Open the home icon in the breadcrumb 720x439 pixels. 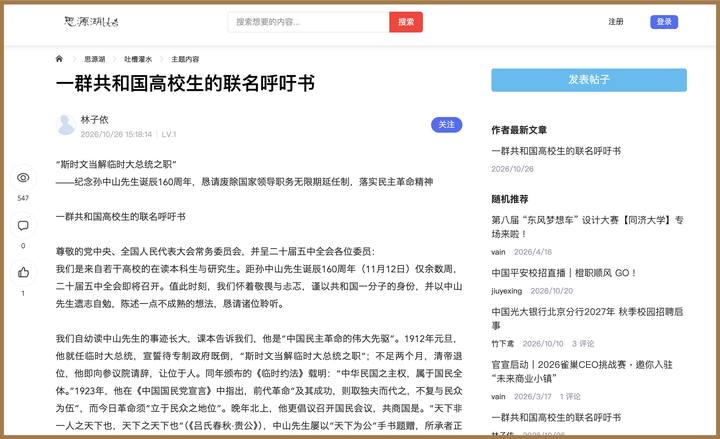click(x=59, y=59)
